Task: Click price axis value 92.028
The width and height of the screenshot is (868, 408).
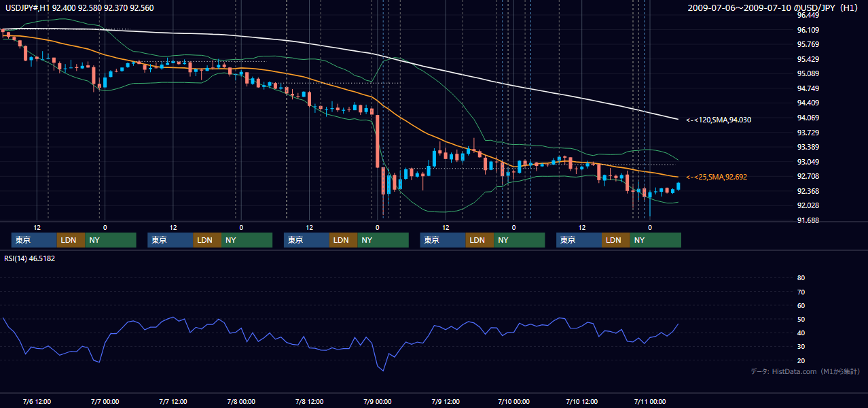Action: click(808, 205)
